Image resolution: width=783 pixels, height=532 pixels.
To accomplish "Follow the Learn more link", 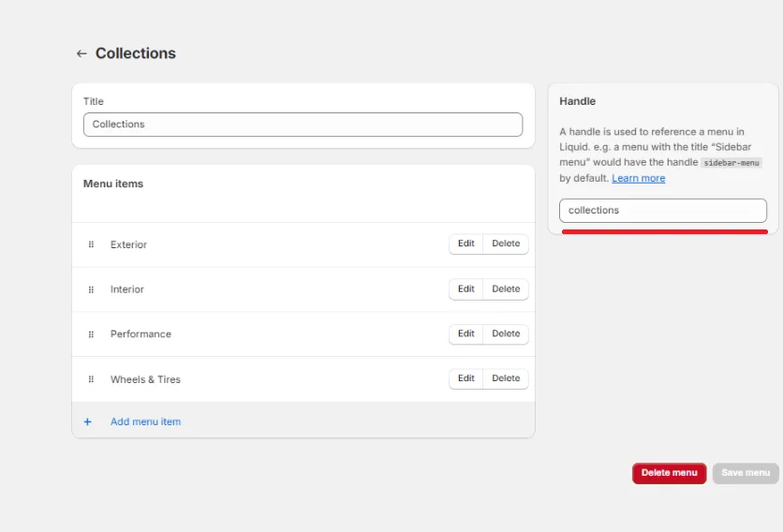I will [x=638, y=178].
